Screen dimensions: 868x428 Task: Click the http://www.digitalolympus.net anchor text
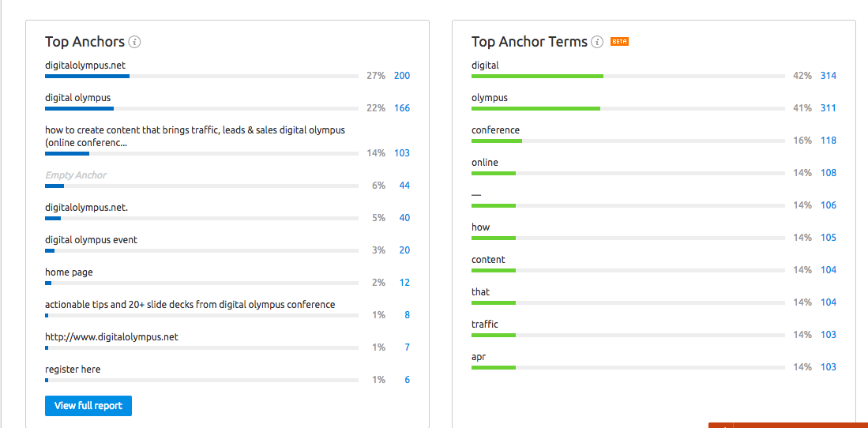pos(112,336)
